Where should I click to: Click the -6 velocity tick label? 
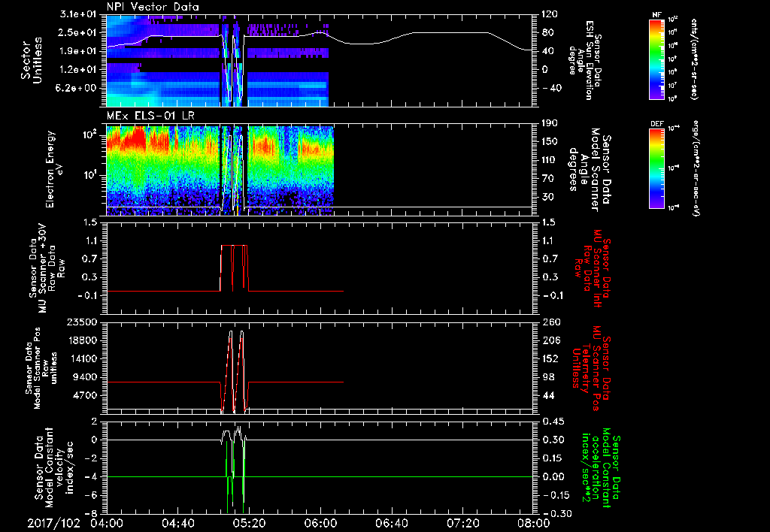92,495
